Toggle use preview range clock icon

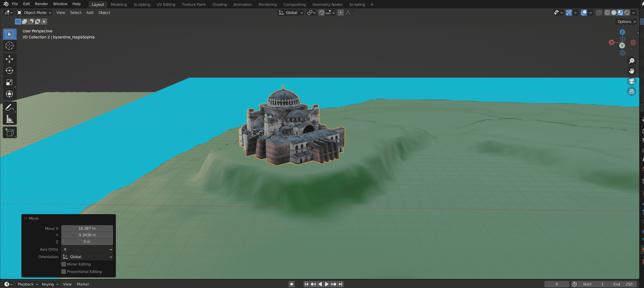click(x=574, y=284)
